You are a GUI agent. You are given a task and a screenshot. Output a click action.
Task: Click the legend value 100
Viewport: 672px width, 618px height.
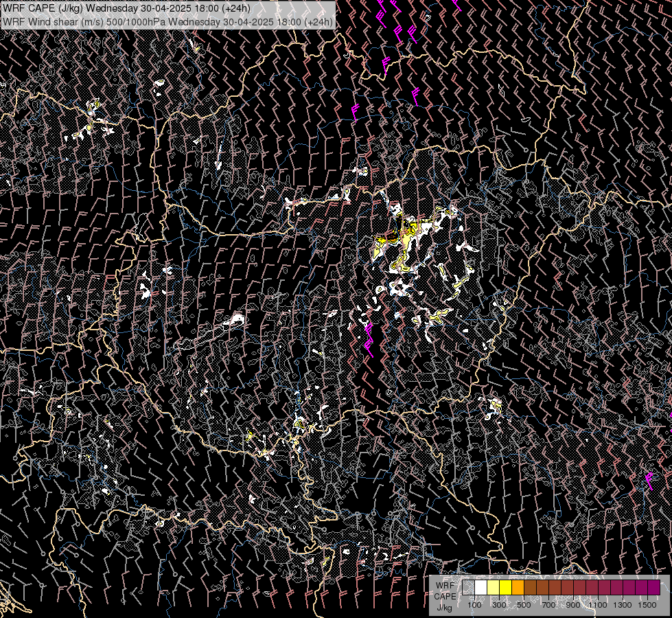tap(474, 605)
